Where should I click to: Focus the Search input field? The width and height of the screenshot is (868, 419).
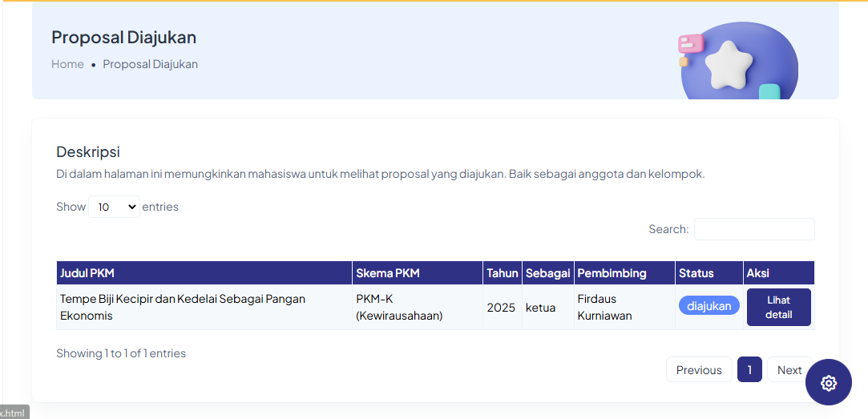coord(753,229)
